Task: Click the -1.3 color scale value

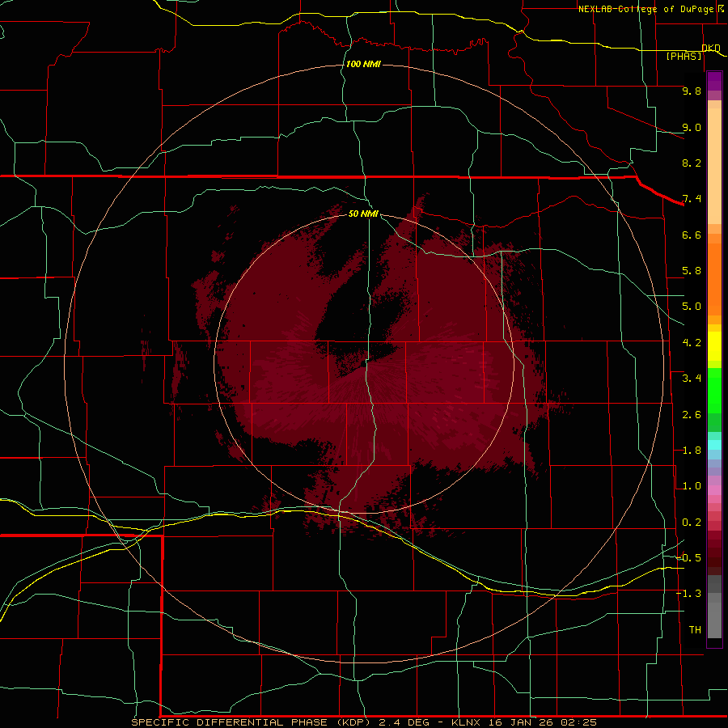Action: click(x=688, y=594)
